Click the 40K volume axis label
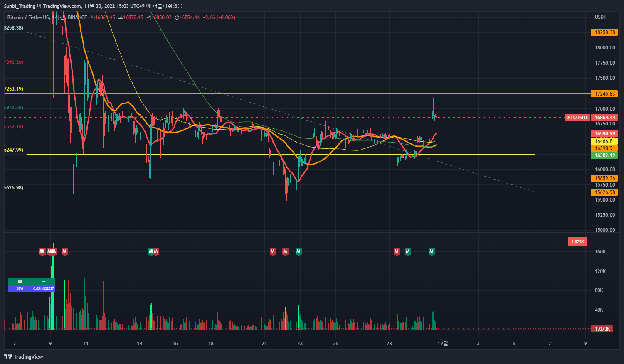This screenshot has width=624, height=364. (599, 310)
